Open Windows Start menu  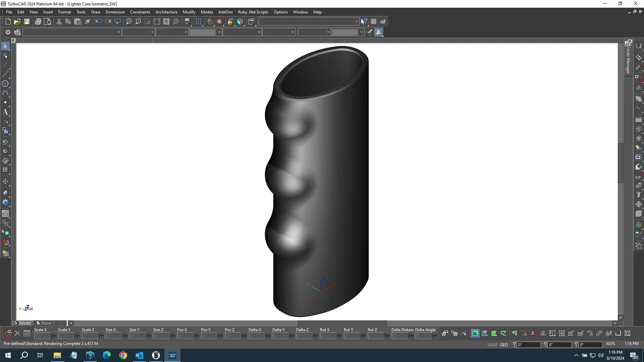click(x=8, y=355)
